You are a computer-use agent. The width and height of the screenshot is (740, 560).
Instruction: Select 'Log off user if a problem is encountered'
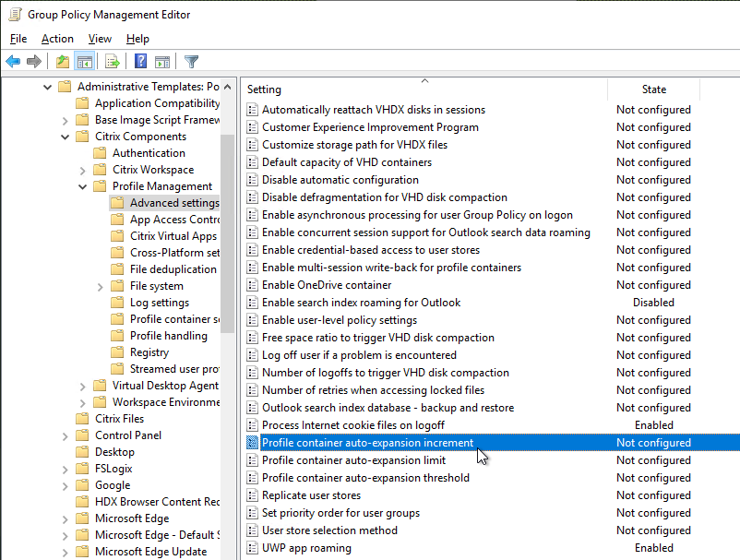pos(360,355)
